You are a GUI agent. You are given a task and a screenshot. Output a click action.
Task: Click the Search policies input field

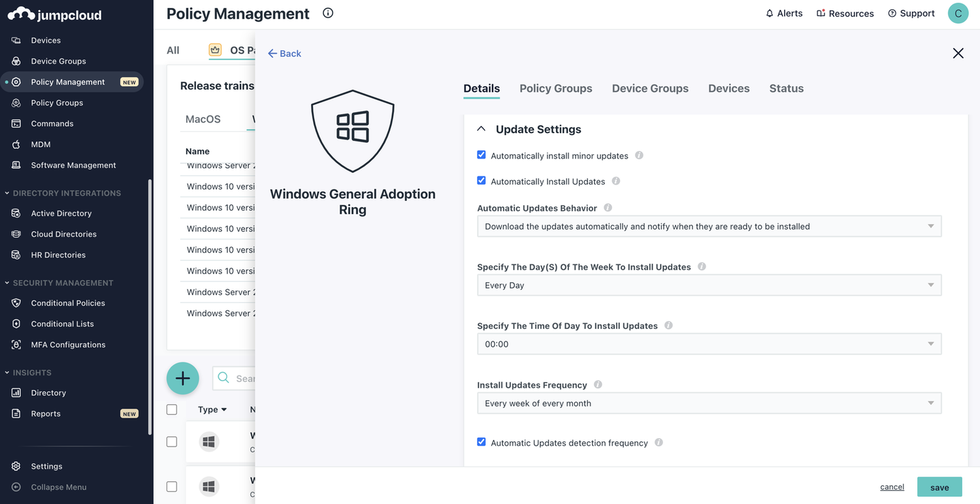click(x=234, y=378)
